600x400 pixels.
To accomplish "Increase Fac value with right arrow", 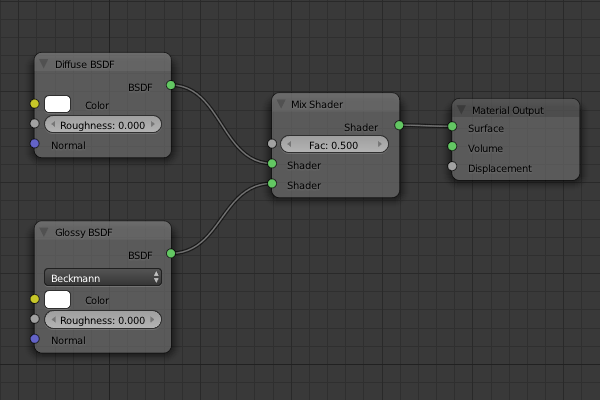I will 380,144.
